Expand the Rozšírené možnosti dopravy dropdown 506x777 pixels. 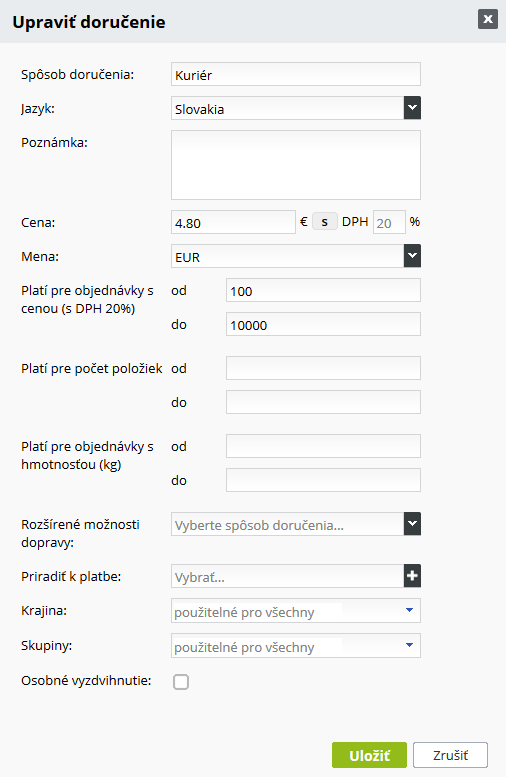pos(412,524)
